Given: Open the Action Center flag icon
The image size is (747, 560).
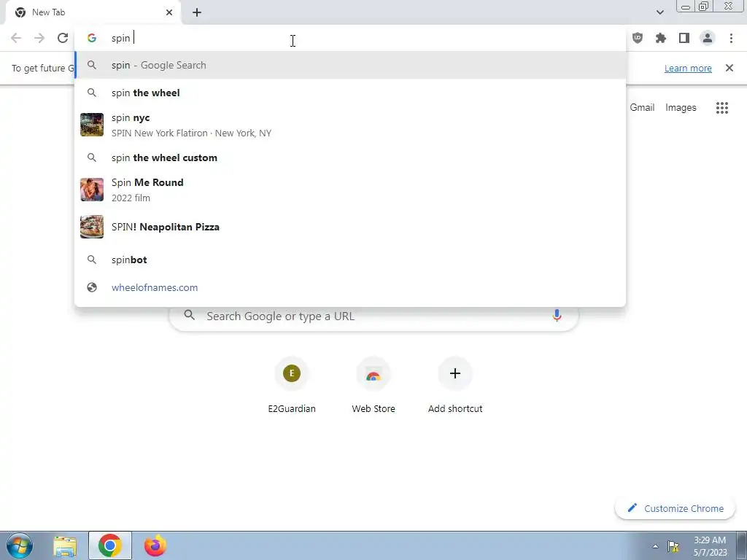Looking at the screenshot, I should pos(673,546).
